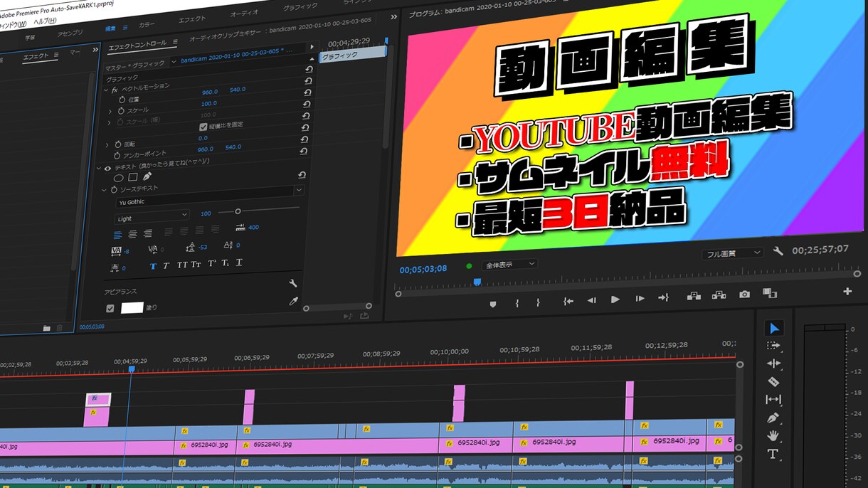The width and height of the screenshot is (868, 488).
Task: Expand the 回転 property
Action: pyautogui.click(x=108, y=145)
